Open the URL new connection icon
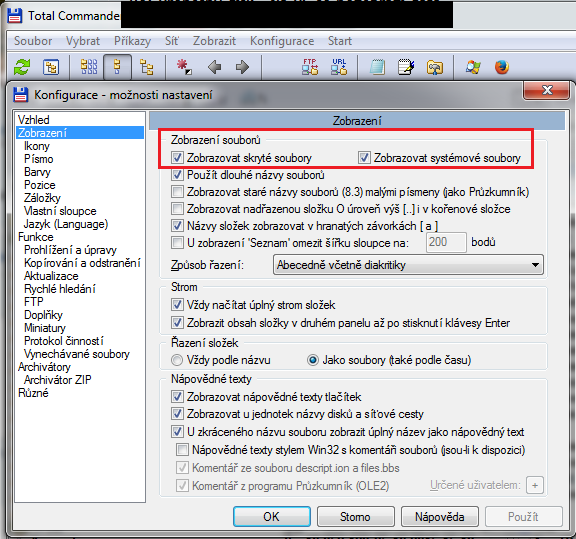This screenshot has height=539, width=576. (x=339, y=67)
